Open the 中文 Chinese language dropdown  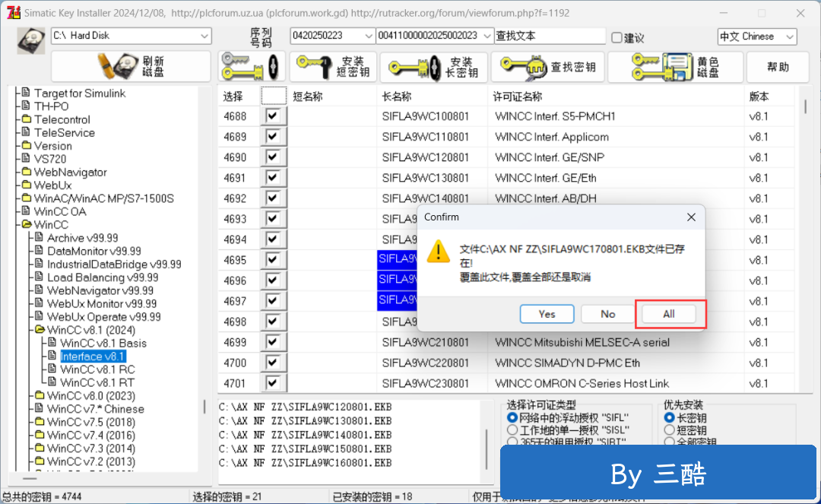[x=790, y=36]
